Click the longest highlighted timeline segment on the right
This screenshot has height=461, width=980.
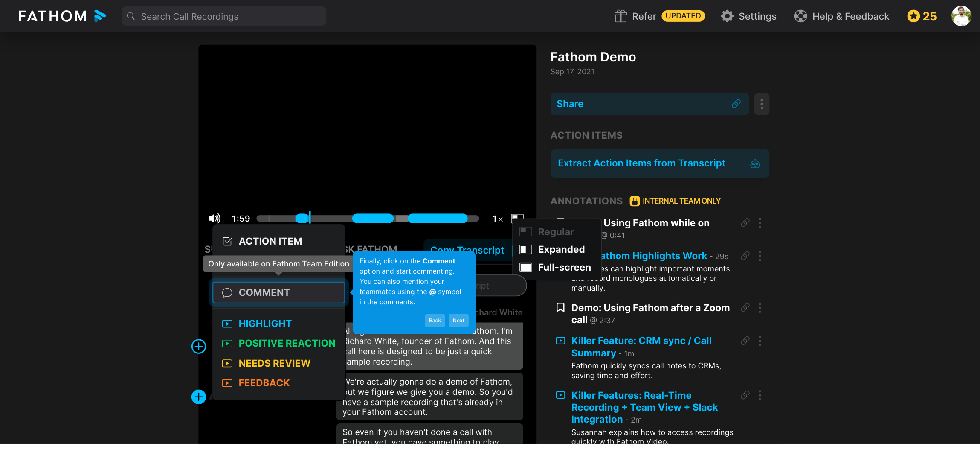[x=438, y=219]
